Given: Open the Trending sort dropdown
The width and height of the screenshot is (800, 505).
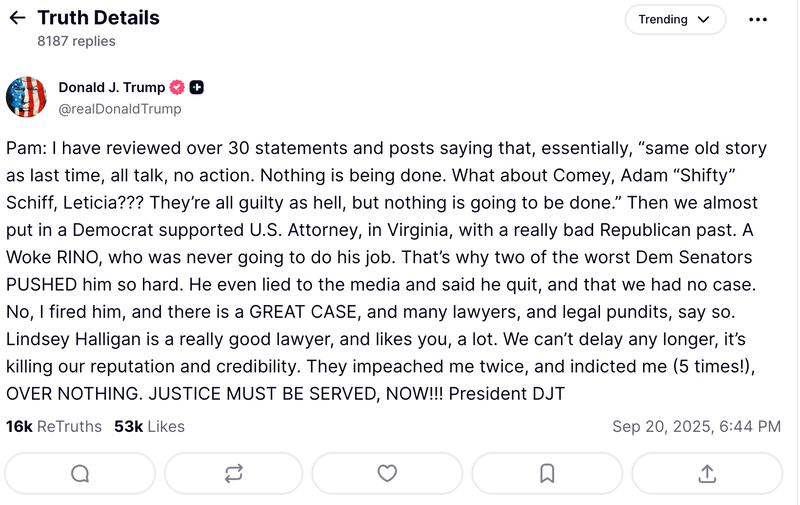Looking at the screenshot, I should pos(673,19).
